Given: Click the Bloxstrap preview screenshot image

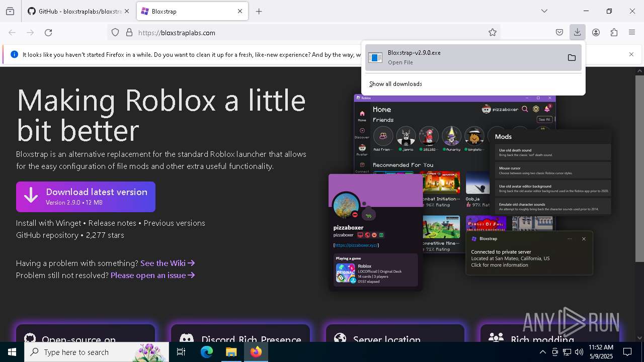Looking at the screenshot, I should pos(470,194).
